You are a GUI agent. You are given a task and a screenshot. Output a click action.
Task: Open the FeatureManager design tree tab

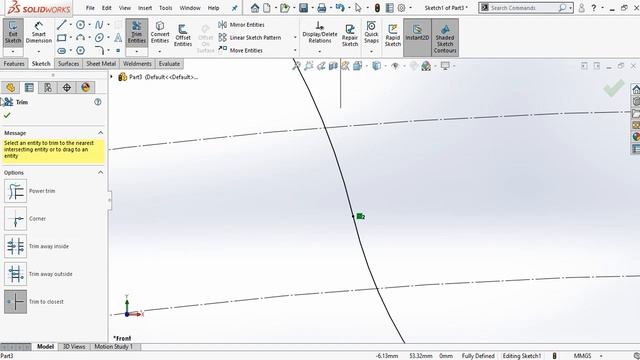pyautogui.click(x=10, y=87)
